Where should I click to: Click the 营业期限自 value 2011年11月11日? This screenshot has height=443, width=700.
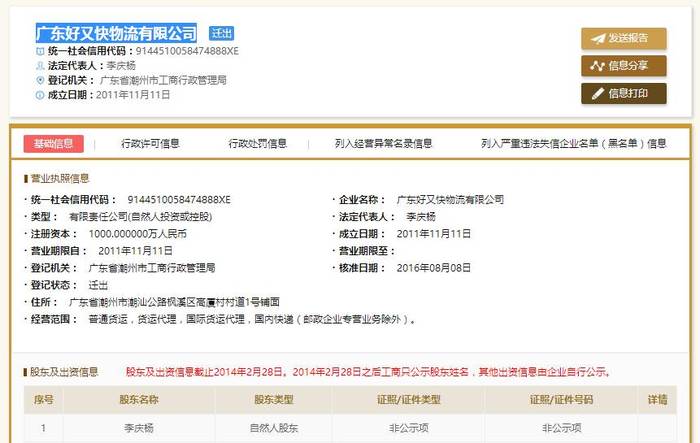(135, 251)
